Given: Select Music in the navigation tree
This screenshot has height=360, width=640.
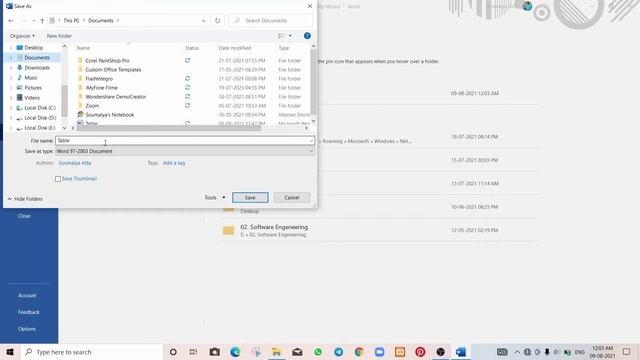Looking at the screenshot, I should [31, 78].
